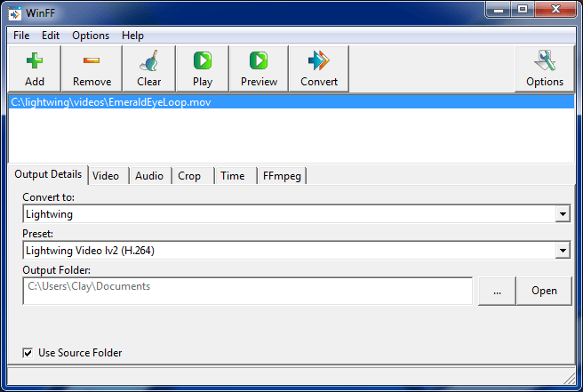
Task: Switch to the Audio tab
Action: pos(149,176)
